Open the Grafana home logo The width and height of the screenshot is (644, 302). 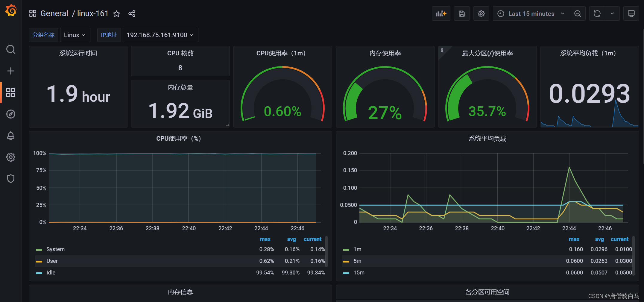tap(11, 10)
